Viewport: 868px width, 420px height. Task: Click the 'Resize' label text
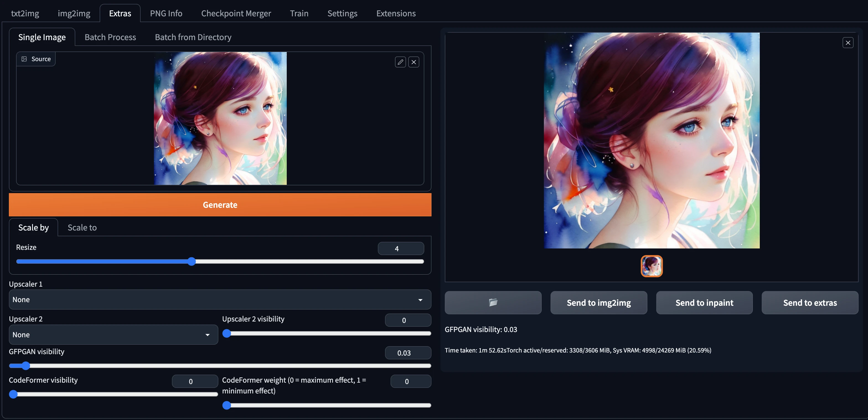26,247
